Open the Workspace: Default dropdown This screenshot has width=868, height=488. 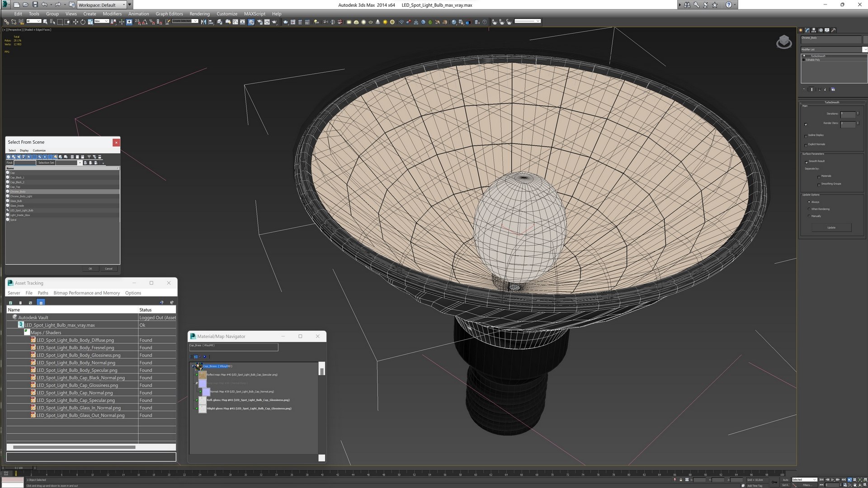(102, 5)
